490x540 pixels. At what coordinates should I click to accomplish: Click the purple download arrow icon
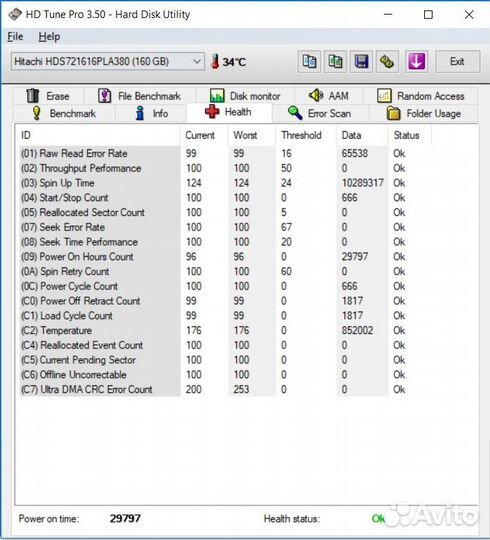pyautogui.click(x=416, y=62)
